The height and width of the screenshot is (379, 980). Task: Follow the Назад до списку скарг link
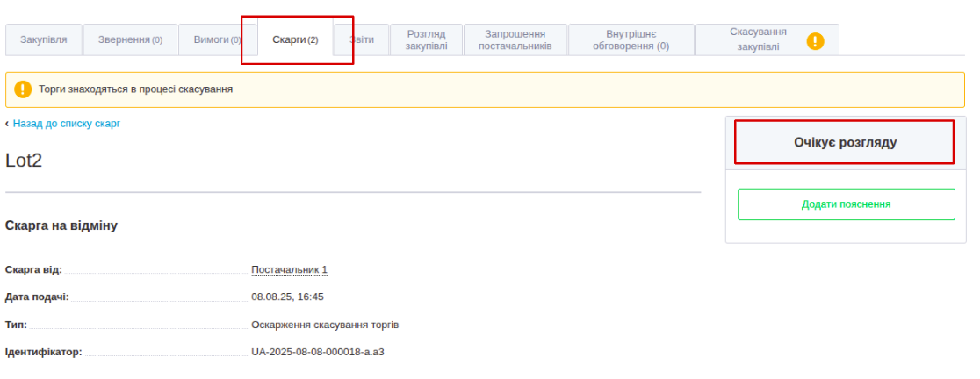click(67, 124)
